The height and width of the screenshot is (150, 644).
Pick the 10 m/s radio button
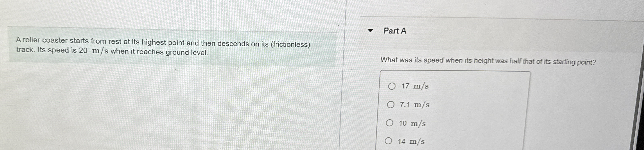389,123
